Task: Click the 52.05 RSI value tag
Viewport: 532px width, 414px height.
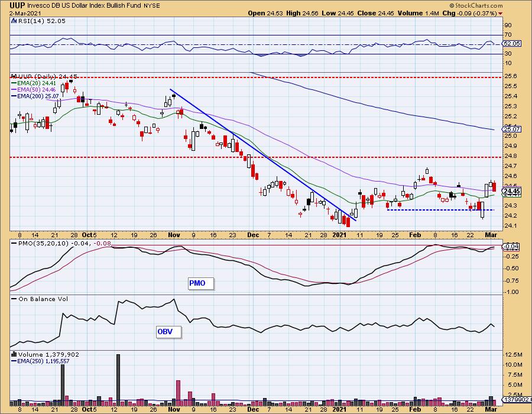Action: coord(512,43)
